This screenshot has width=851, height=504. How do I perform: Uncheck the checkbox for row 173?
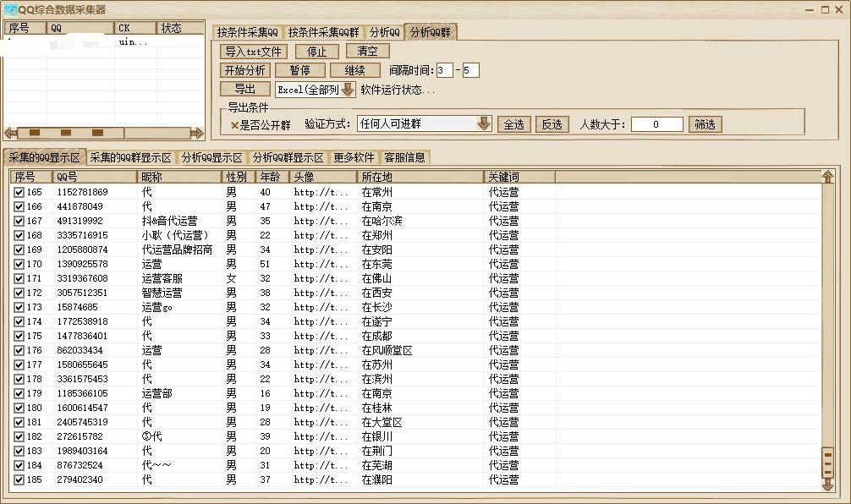coord(19,307)
